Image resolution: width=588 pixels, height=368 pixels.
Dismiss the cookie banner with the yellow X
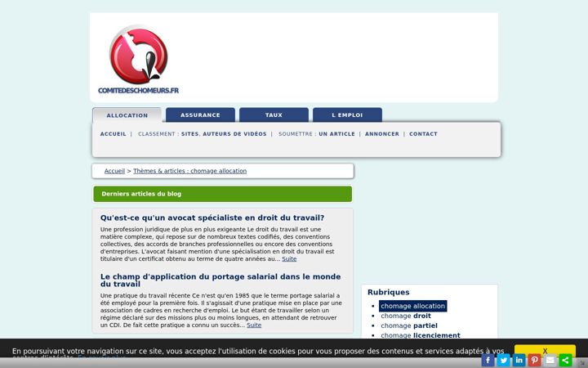tap(545, 351)
